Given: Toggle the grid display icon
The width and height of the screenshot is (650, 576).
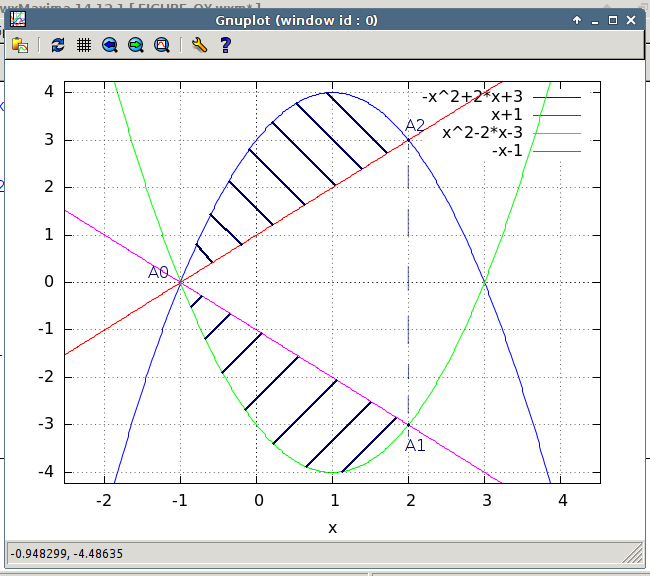Looking at the screenshot, I should click(84, 45).
